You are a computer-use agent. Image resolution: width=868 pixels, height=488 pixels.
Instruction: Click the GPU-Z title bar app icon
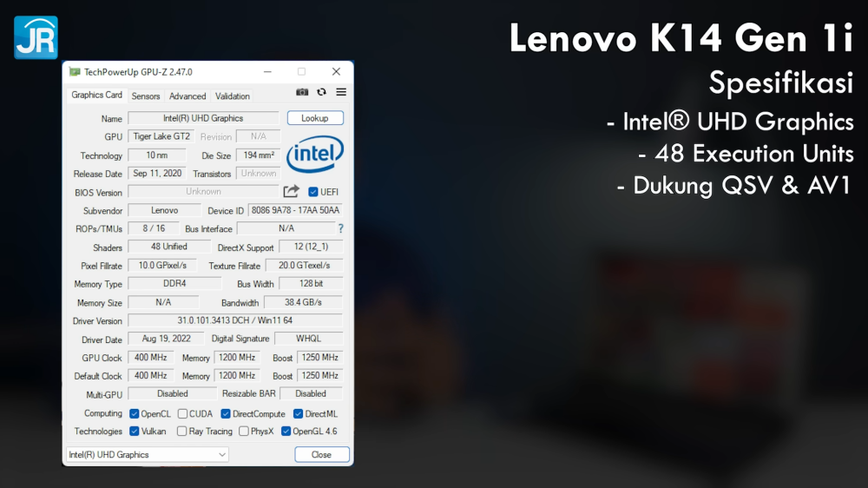tap(75, 72)
